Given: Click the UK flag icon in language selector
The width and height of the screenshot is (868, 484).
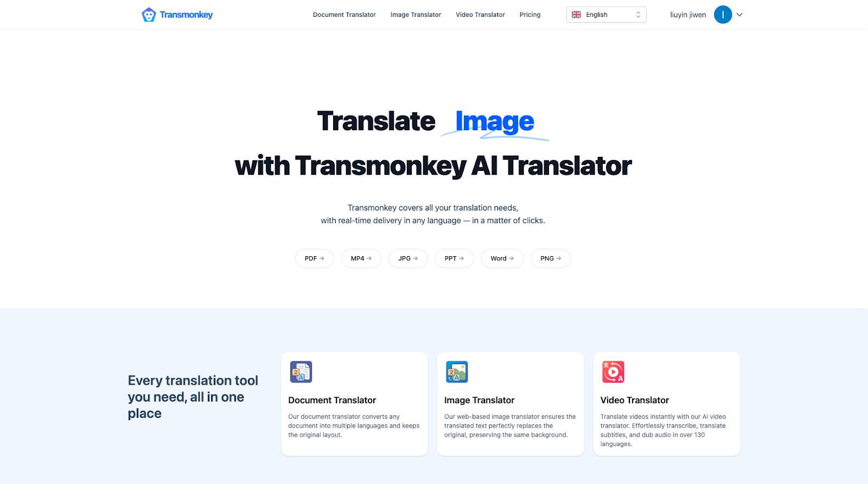Looking at the screenshot, I should 576,15.
